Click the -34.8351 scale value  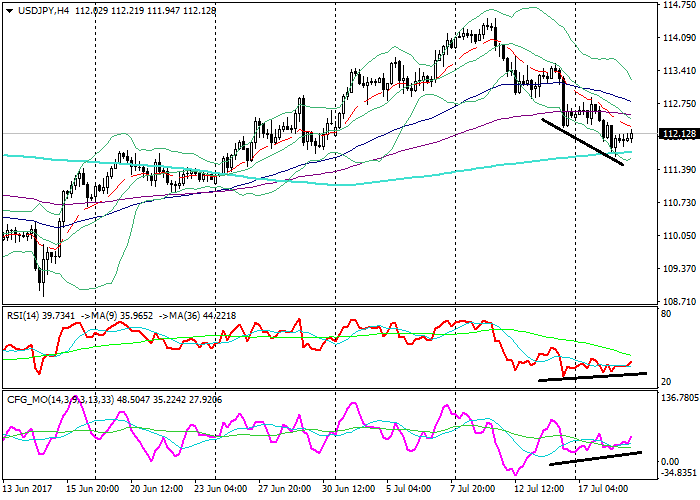679,473
